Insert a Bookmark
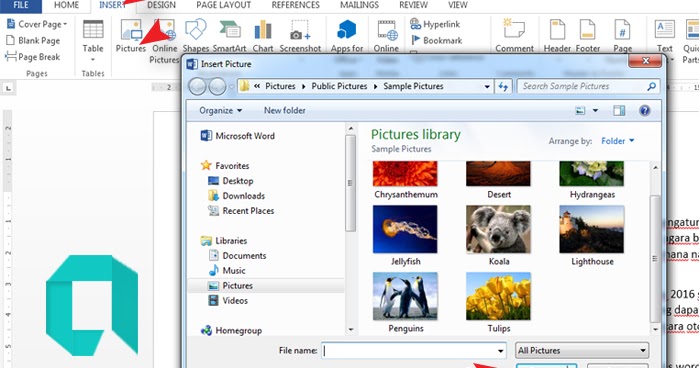Screen dimensions: 700x368 click(436, 40)
